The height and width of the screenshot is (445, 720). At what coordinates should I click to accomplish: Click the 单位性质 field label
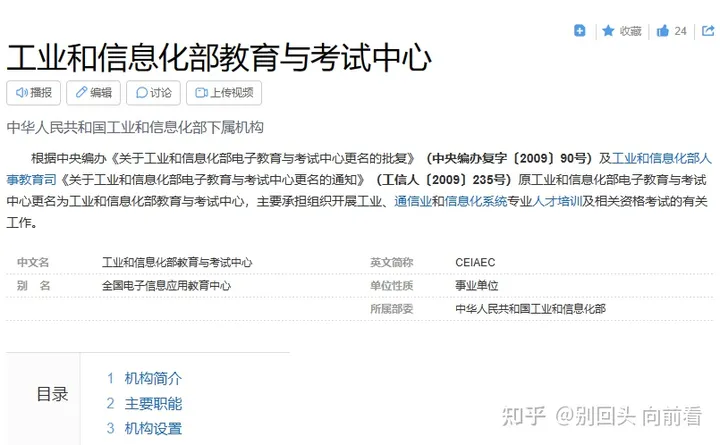coord(392,286)
